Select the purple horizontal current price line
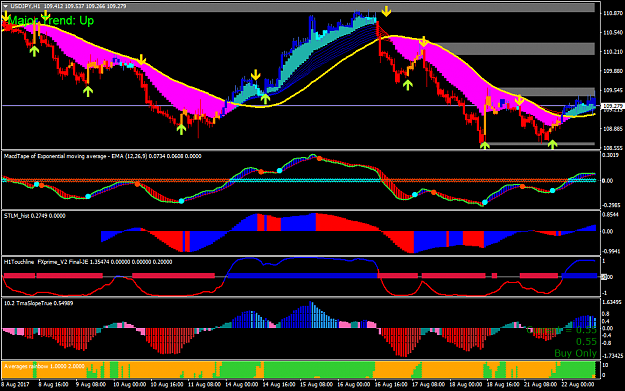Image resolution: width=625 pixels, height=391 pixels. click(301, 106)
